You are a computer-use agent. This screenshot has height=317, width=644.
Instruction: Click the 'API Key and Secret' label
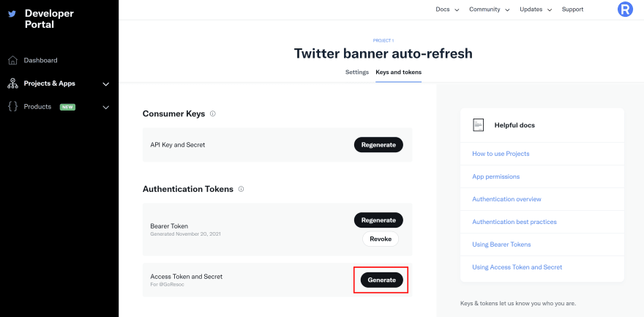[x=177, y=145]
